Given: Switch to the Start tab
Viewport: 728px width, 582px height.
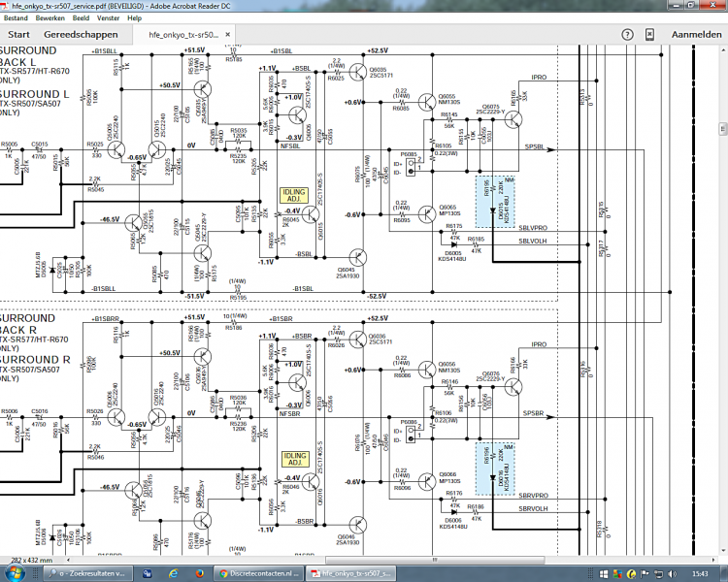Looking at the screenshot, I should (17, 34).
